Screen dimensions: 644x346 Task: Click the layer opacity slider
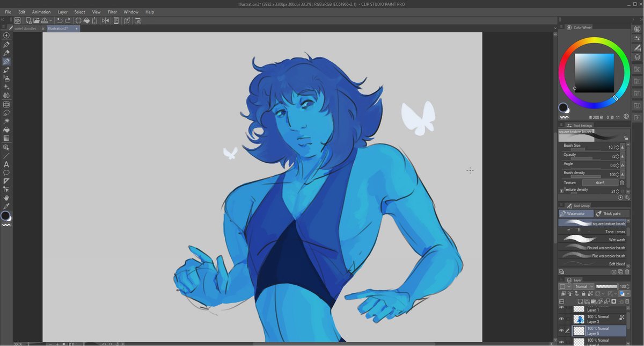(607, 286)
